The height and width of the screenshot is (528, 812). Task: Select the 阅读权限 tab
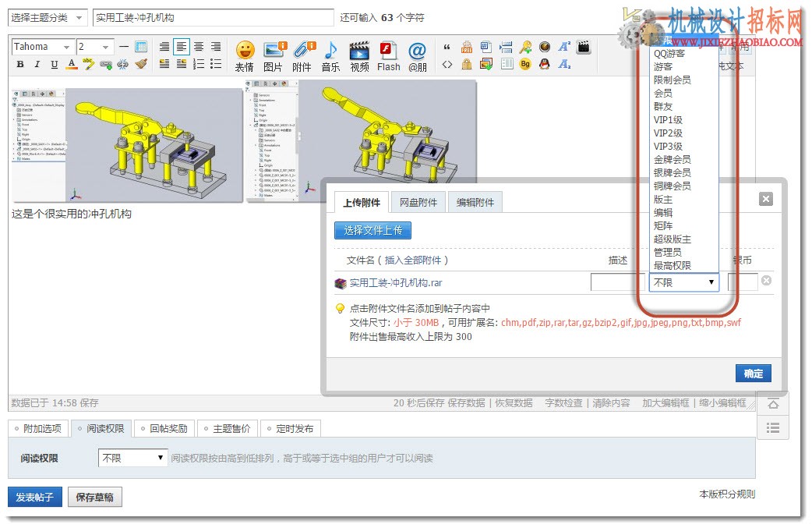101,428
